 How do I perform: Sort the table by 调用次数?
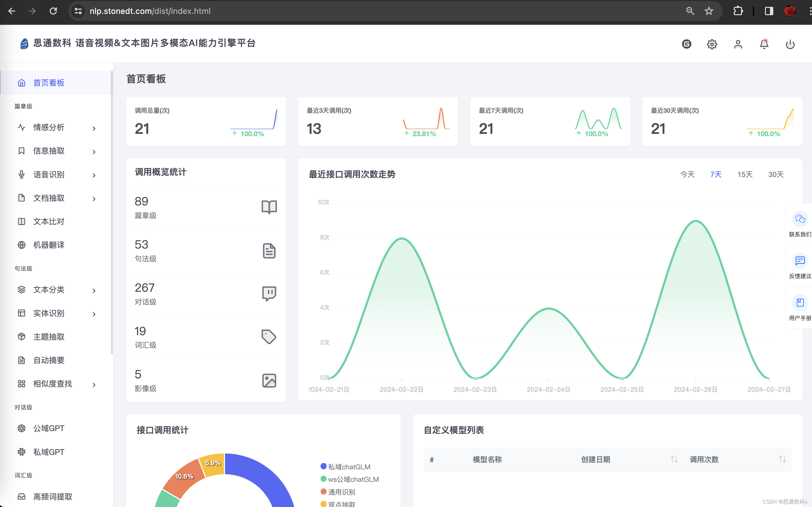[x=782, y=459]
